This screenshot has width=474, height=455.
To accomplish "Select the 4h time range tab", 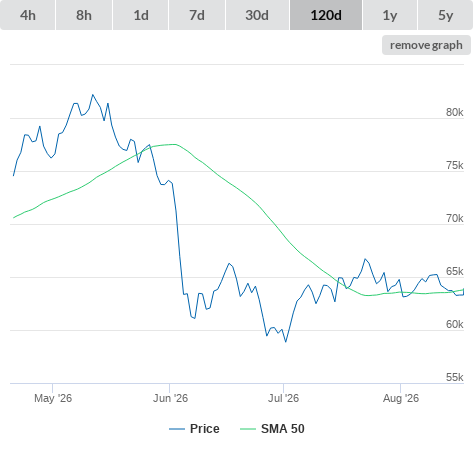I will [x=28, y=15].
